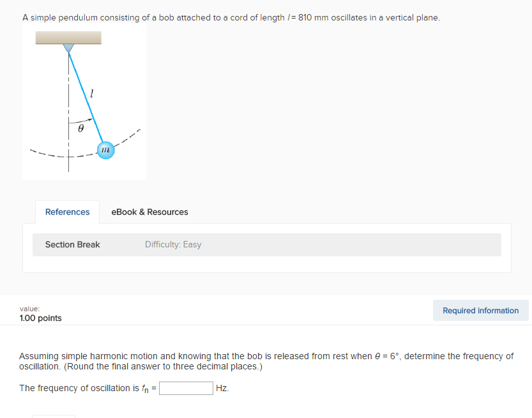Click the Hz unit label
The height and width of the screenshot is (418, 532).
(x=222, y=388)
